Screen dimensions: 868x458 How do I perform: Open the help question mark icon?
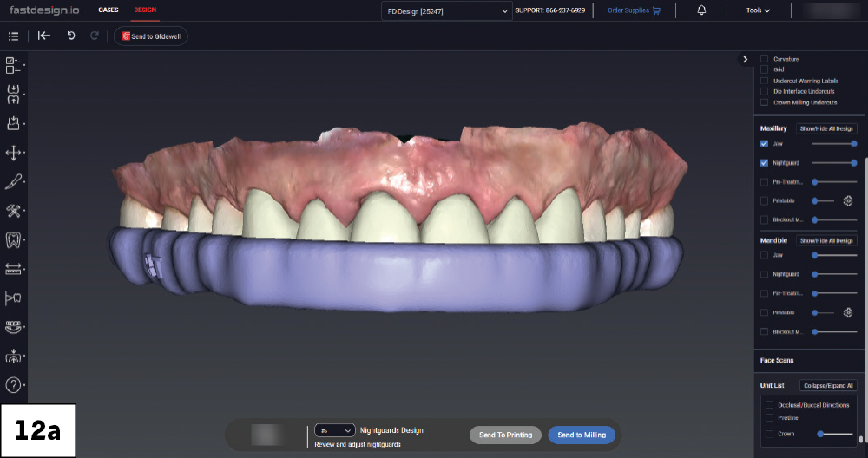13,385
